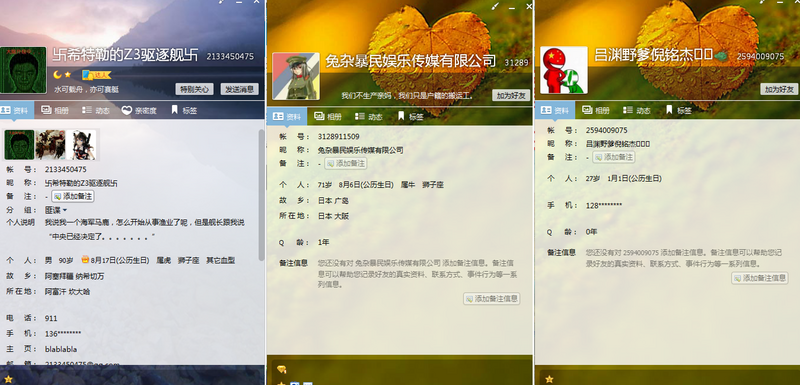The width and height of the screenshot is (800, 385).
Task: Open 标签 tab in right profile window
Action: click(679, 110)
